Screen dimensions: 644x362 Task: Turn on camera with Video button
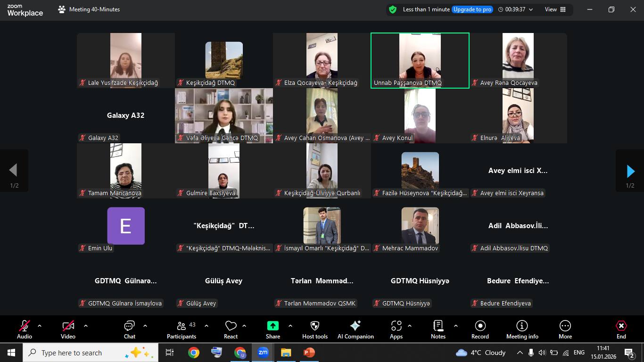pos(68,329)
